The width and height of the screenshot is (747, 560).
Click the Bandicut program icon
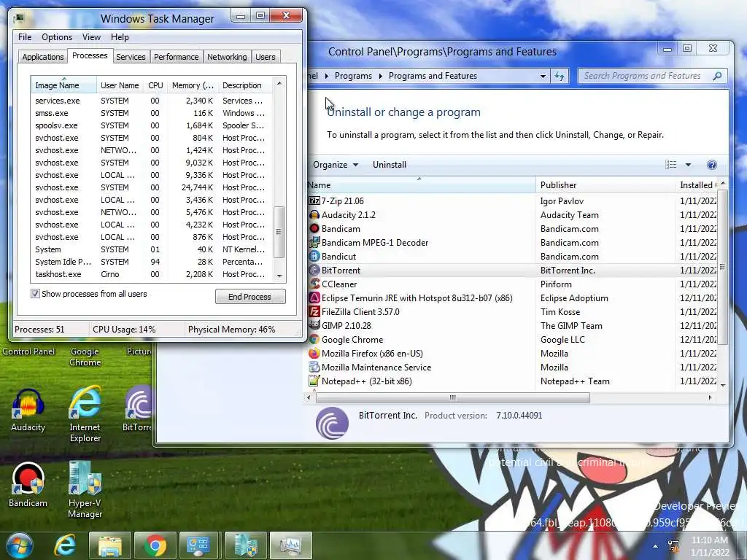(314, 256)
